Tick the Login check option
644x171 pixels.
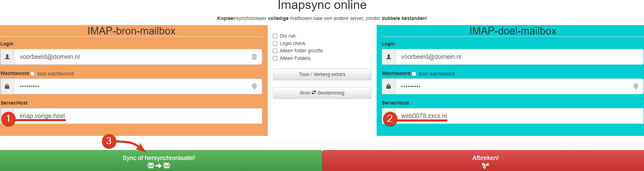pyautogui.click(x=275, y=44)
